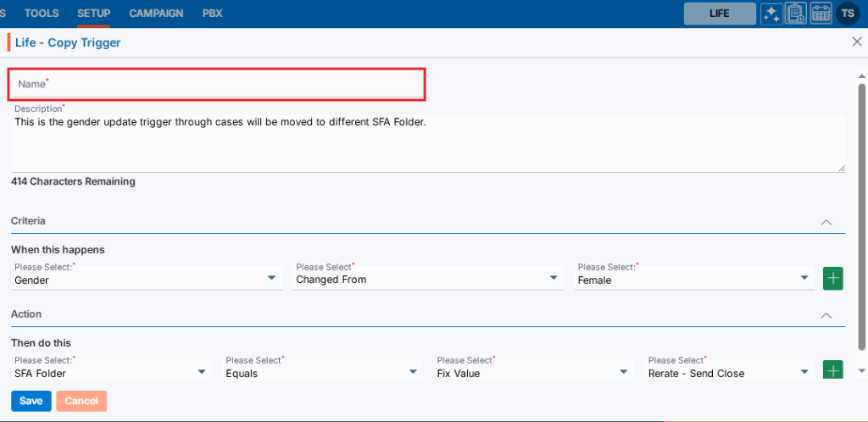Open the Gender criteria dropdown
This screenshot has height=422, width=868.
tap(147, 279)
